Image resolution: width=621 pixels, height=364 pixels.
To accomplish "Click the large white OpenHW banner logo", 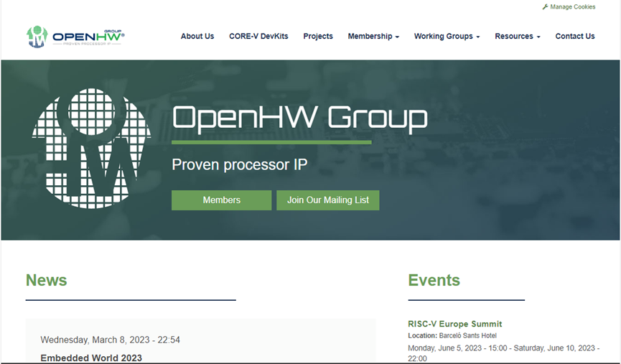I will 91,149.
